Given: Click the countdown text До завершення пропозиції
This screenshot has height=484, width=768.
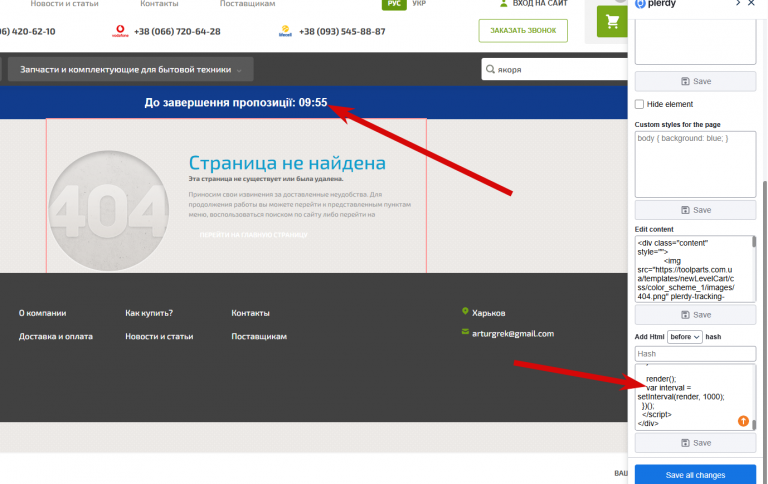Looking at the screenshot, I should pos(236,102).
